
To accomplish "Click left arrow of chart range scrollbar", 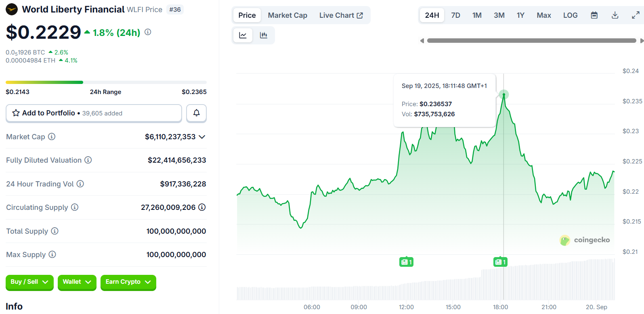I will (422, 41).
